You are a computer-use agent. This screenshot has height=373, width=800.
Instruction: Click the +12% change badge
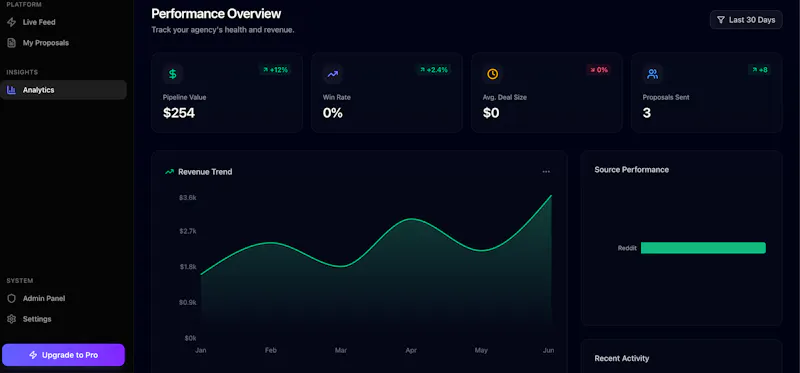click(276, 70)
